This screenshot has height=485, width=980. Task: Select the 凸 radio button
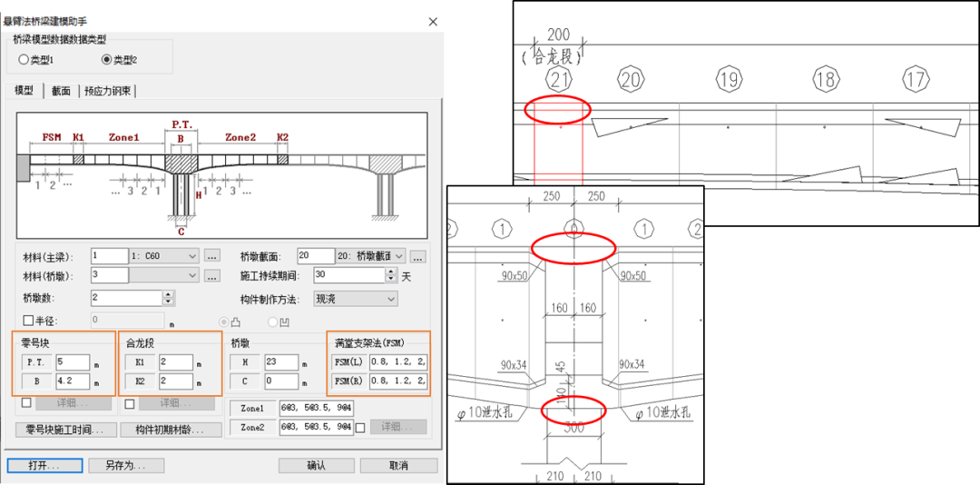[x=224, y=322]
